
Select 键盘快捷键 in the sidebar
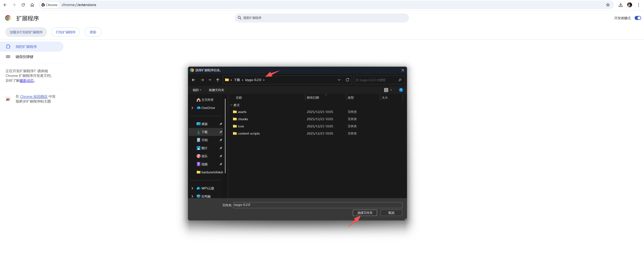coord(24,57)
